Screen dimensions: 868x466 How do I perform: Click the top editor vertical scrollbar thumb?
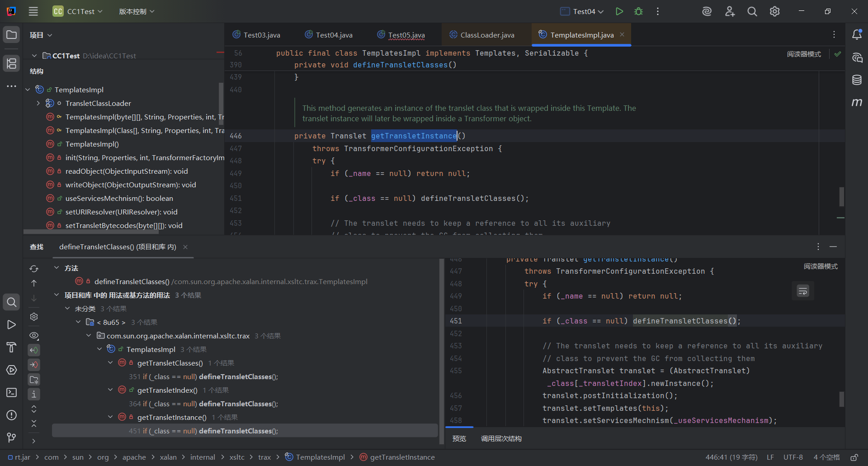pyautogui.click(x=841, y=197)
